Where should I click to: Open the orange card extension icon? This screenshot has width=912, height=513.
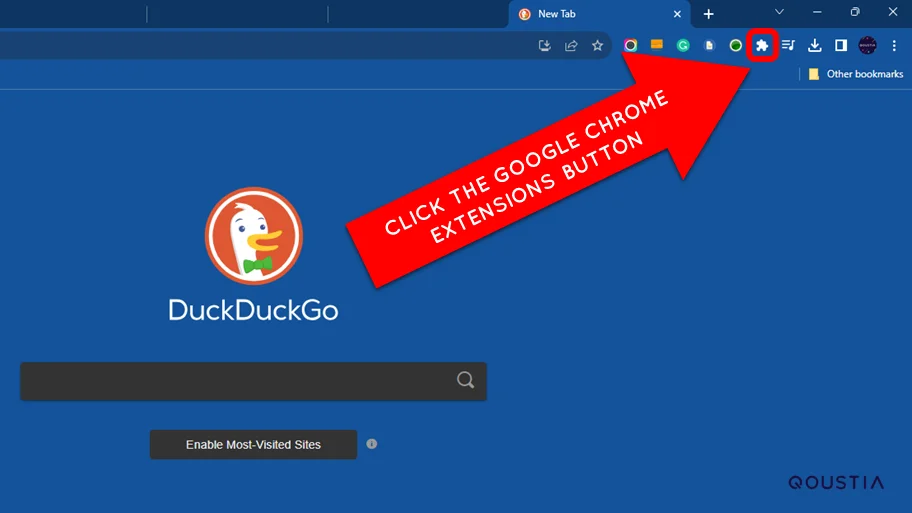pyautogui.click(x=657, y=45)
